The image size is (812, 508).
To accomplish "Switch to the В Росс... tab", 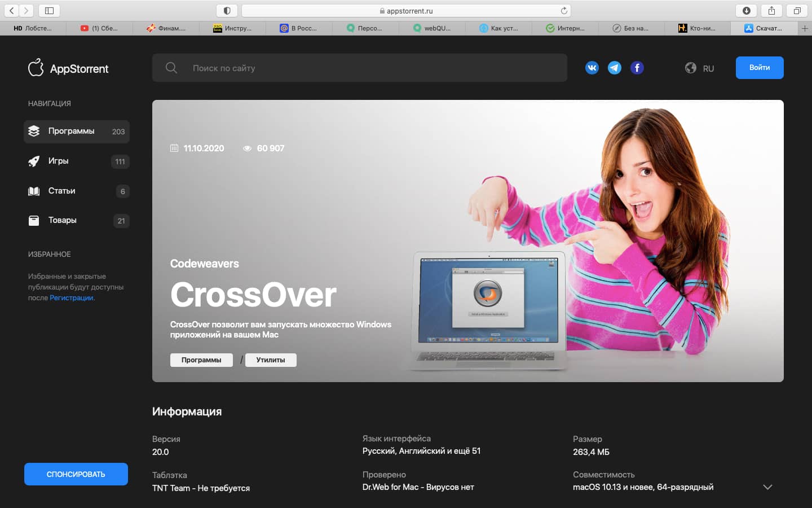I will [299, 28].
